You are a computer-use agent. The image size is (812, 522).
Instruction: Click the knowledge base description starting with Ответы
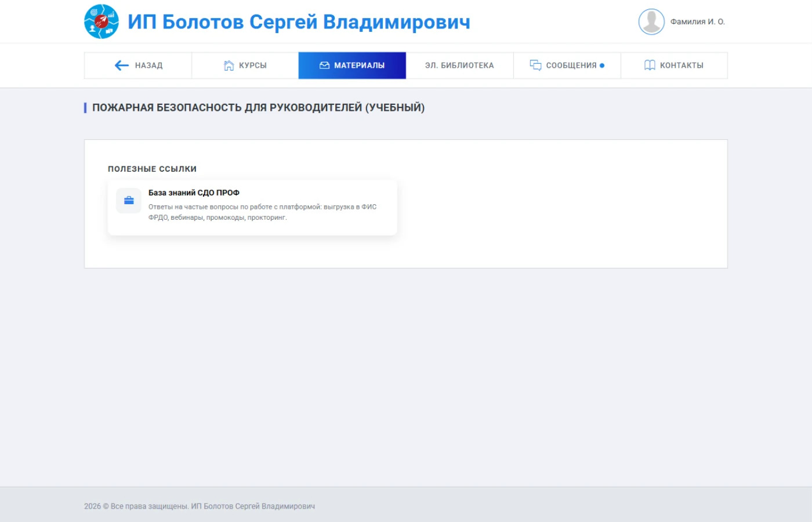[x=263, y=212]
